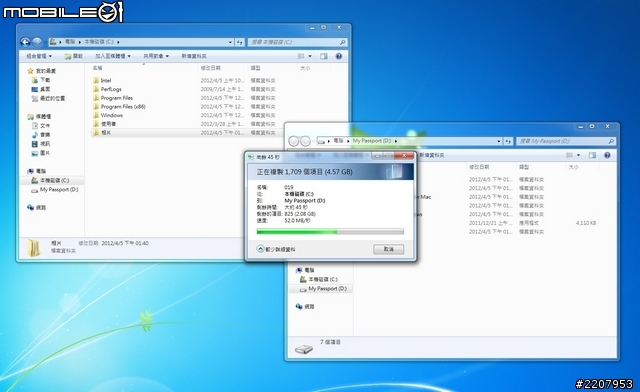Sort by 大小 column in C window
Screen dimensions: 640x392
point(305,68)
